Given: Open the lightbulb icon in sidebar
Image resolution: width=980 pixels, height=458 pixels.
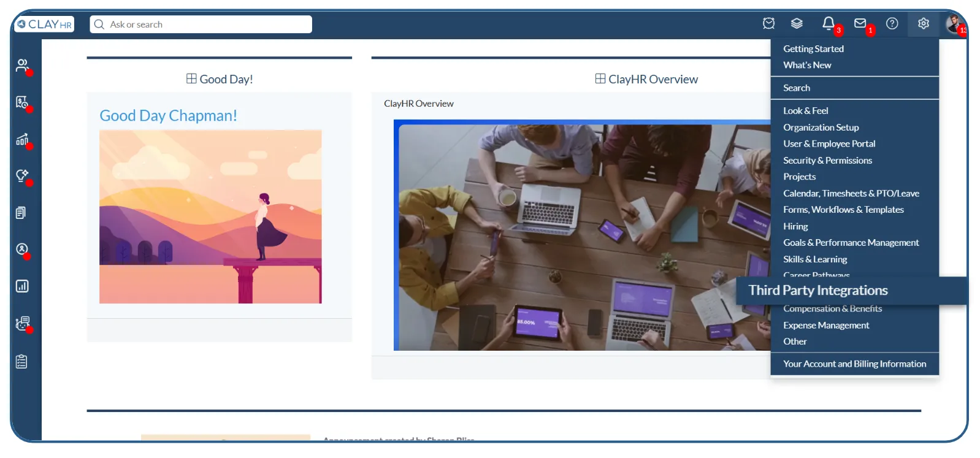Looking at the screenshot, I should coord(22,176).
